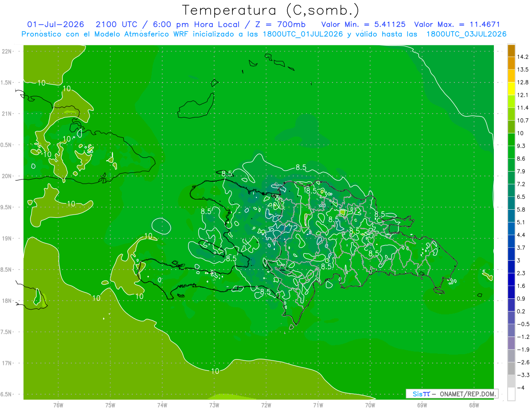Screen dimensions: 532x411
Task: Click the '1800UTC_03JUL2026' valid-until timestamp
Action: tap(466, 34)
